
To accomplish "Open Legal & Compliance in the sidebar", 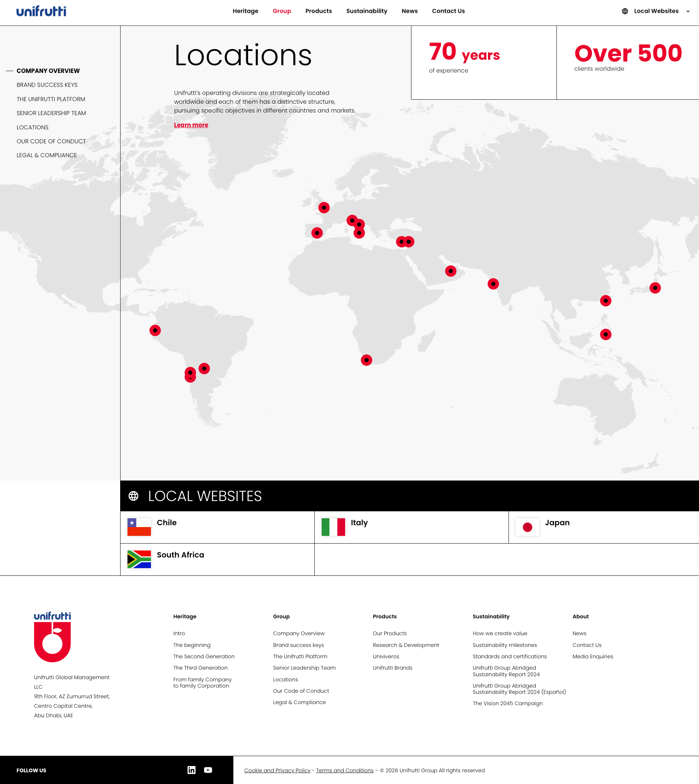I will click(47, 155).
